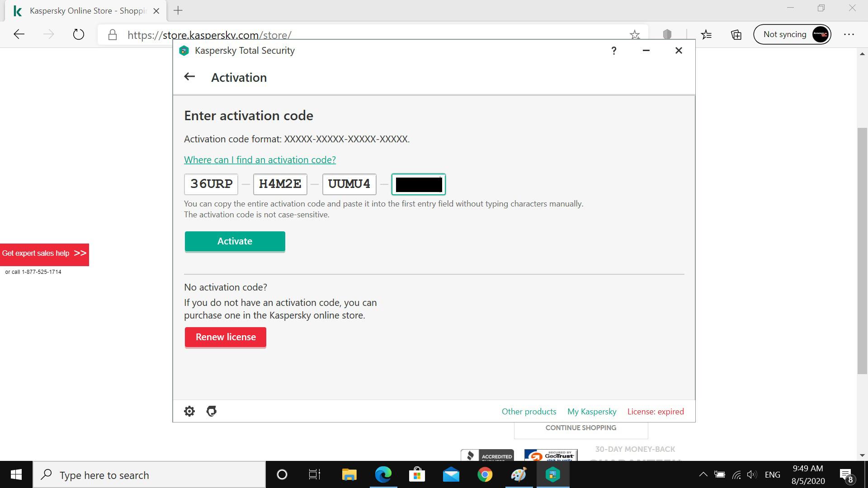Focus the fourth activation code field
Viewport: 868px width, 488px height.
click(x=419, y=184)
